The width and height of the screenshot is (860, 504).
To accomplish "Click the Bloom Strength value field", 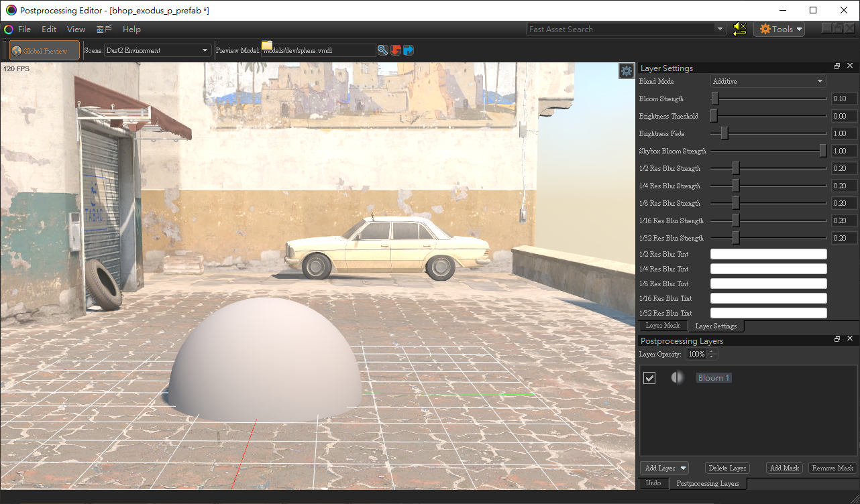I will point(844,99).
